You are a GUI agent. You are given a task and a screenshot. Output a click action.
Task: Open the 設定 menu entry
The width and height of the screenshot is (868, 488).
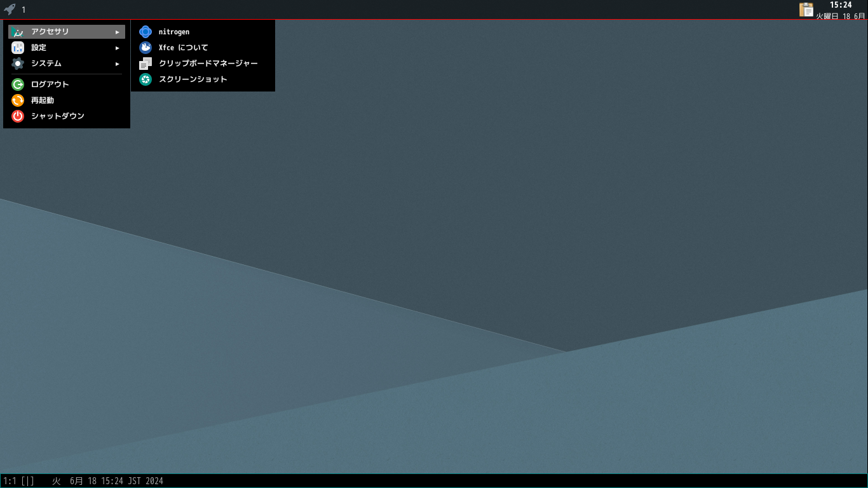(x=67, y=48)
